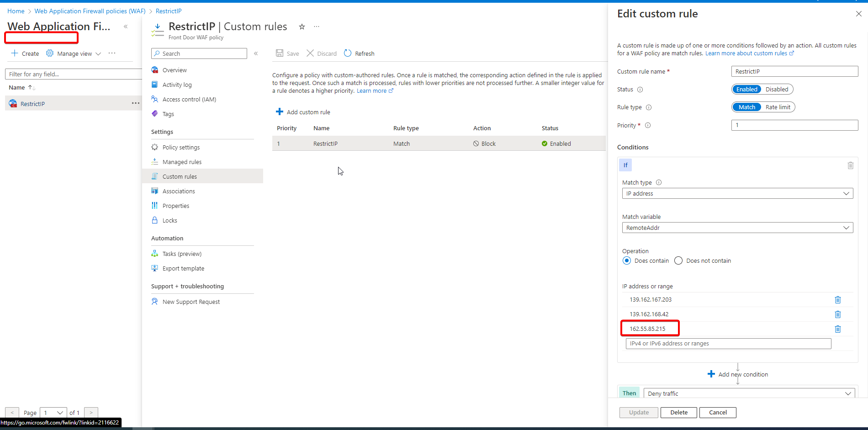The image size is (868, 430).
Task: Open Overview in the resource menu
Action: [175, 70]
